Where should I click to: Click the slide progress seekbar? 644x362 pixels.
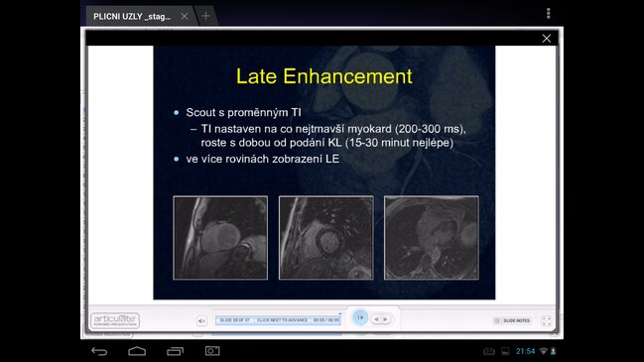click(x=278, y=320)
